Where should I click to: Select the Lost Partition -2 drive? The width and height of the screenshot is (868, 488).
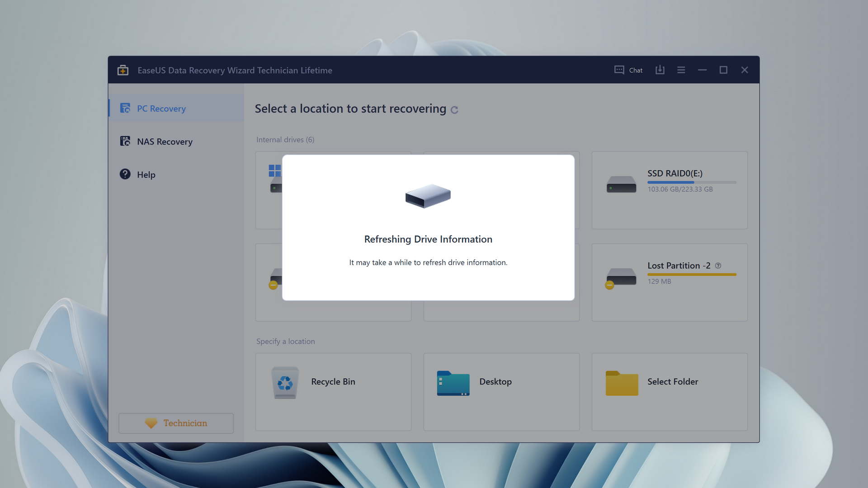point(670,282)
